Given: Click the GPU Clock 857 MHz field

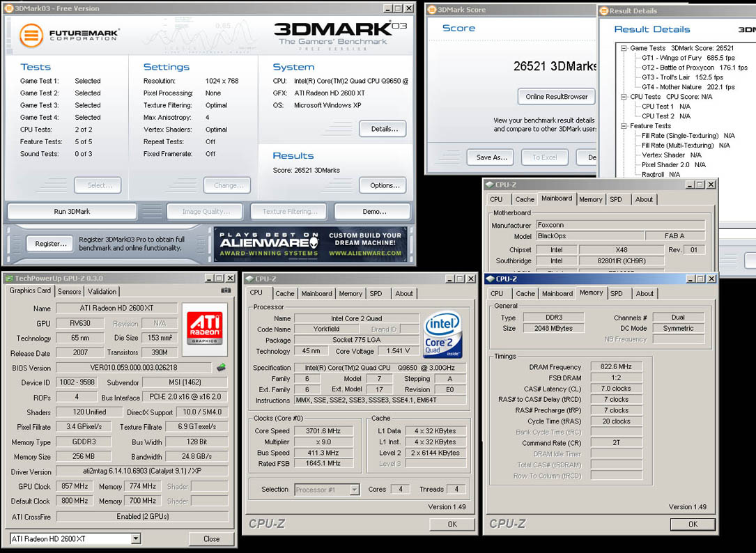Looking at the screenshot, I should click(75, 486).
